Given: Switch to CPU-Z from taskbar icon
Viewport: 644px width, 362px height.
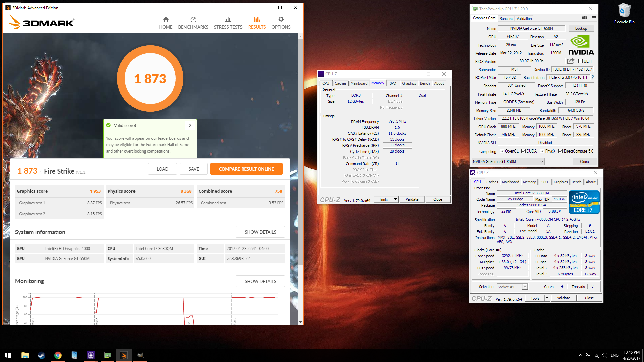Looking at the screenshot, I should 91,355.
